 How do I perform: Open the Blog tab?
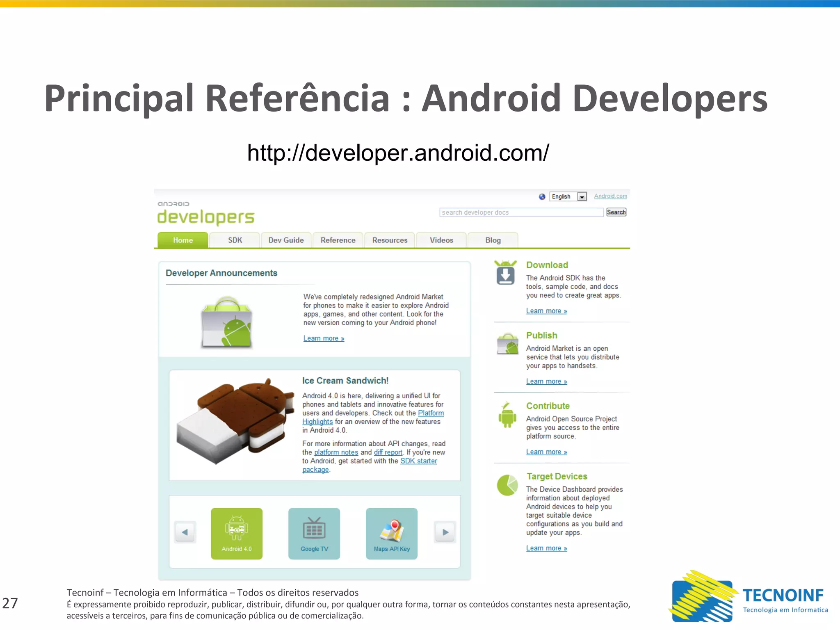(493, 240)
